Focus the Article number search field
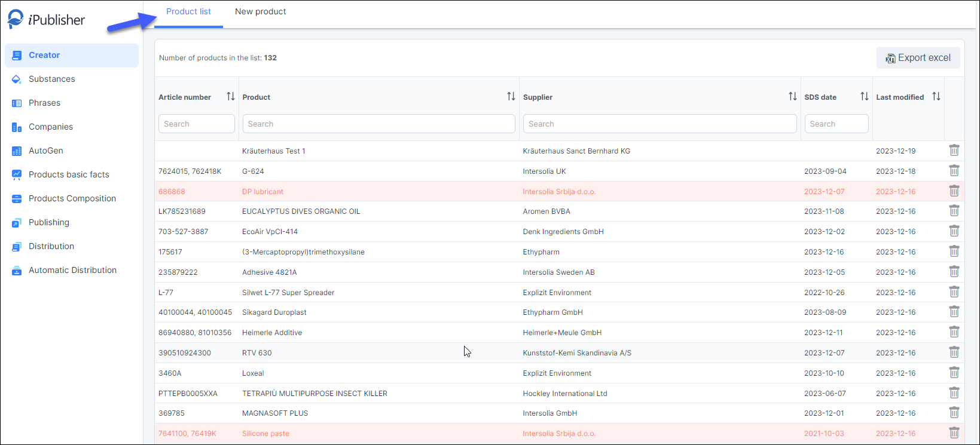980x445 pixels. click(x=197, y=124)
